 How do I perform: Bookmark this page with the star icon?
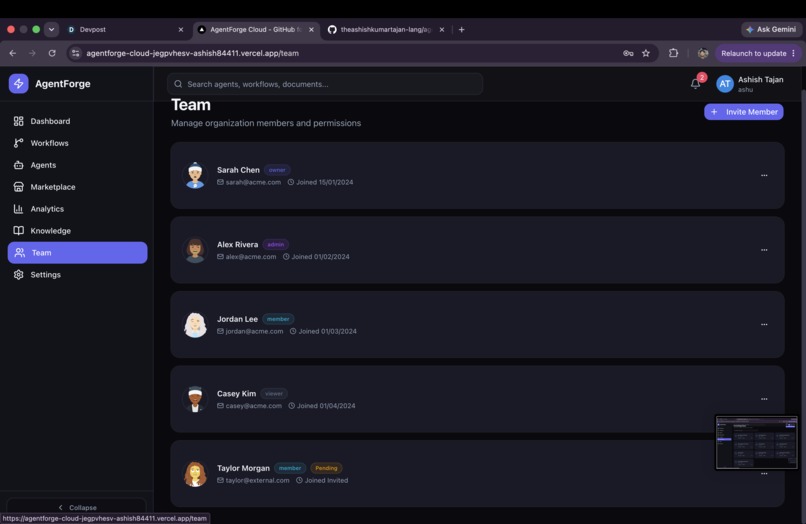click(x=646, y=53)
